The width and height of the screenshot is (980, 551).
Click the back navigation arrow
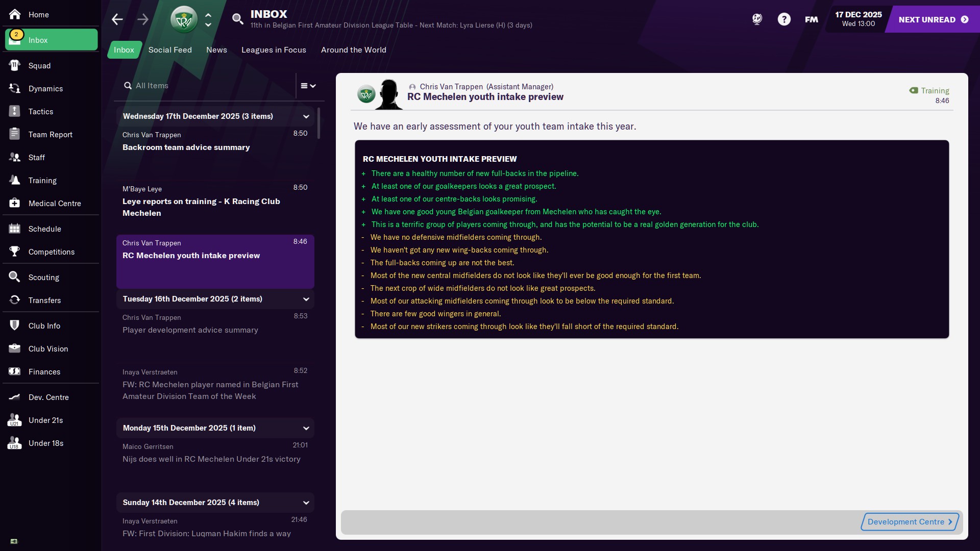117,19
